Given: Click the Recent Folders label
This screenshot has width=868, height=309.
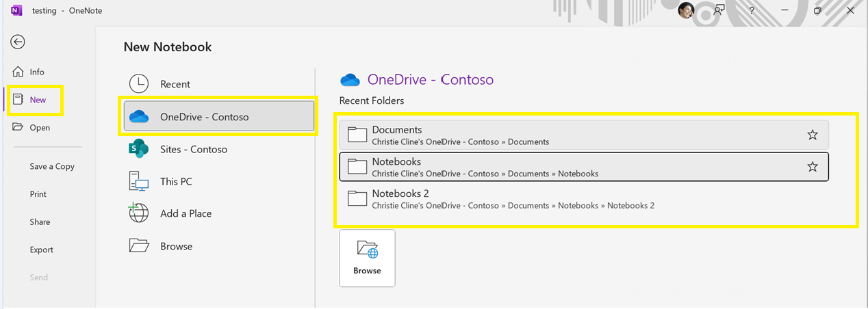Looking at the screenshot, I should click(x=372, y=100).
